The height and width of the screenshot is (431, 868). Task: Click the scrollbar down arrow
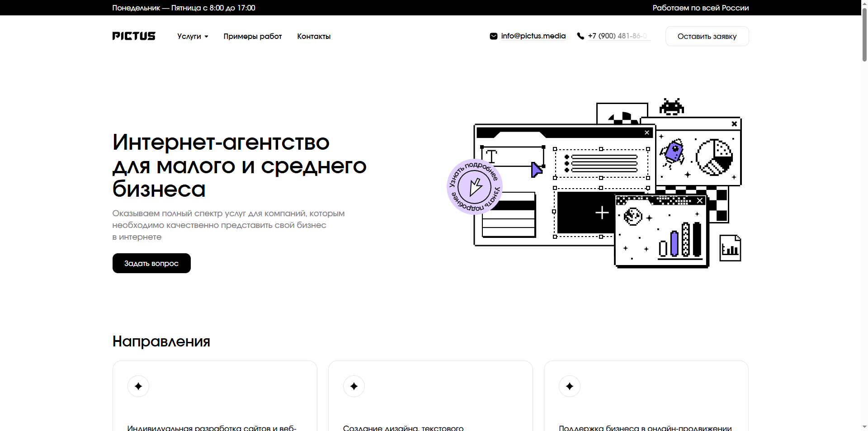tap(864, 426)
